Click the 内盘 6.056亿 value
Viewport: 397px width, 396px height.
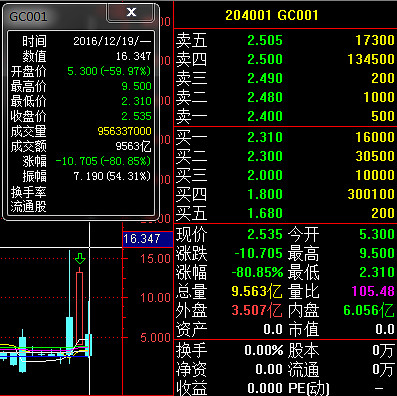(369, 310)
